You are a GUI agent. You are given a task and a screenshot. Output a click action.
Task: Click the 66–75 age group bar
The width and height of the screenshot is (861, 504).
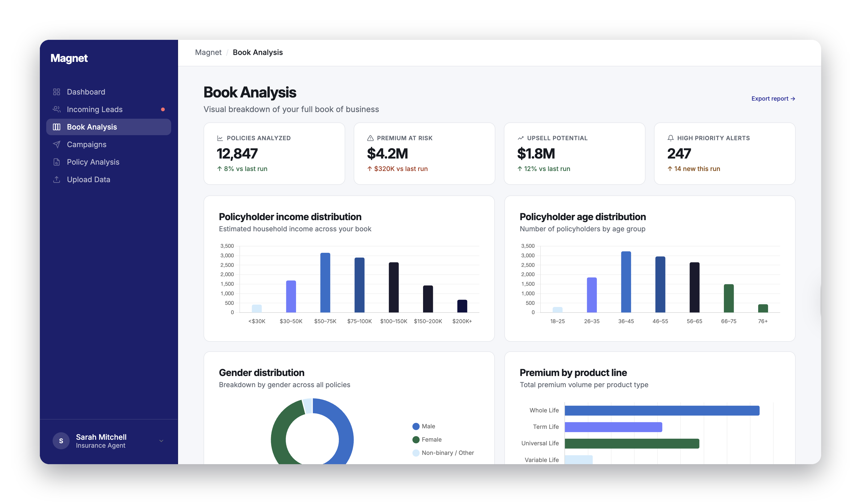coord(729,298)
